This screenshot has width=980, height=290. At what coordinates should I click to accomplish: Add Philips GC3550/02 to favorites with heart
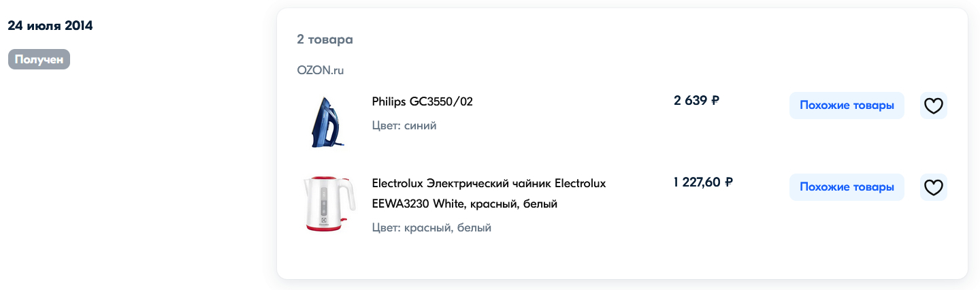pos(933,106)
